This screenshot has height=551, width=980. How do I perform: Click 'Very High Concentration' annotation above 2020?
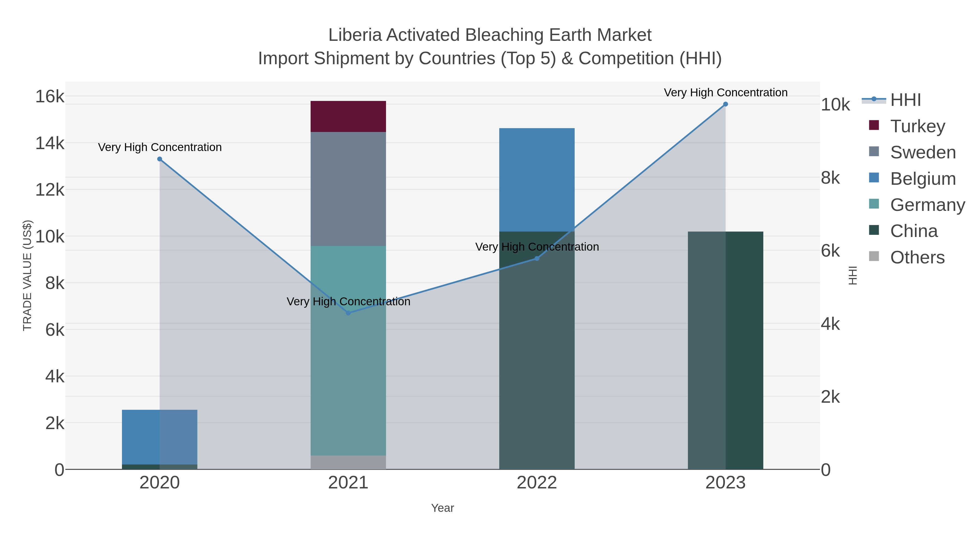point(160,147)
